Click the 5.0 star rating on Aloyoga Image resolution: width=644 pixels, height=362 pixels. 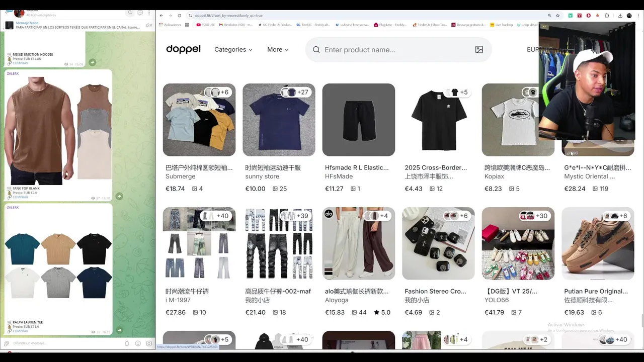382,312
